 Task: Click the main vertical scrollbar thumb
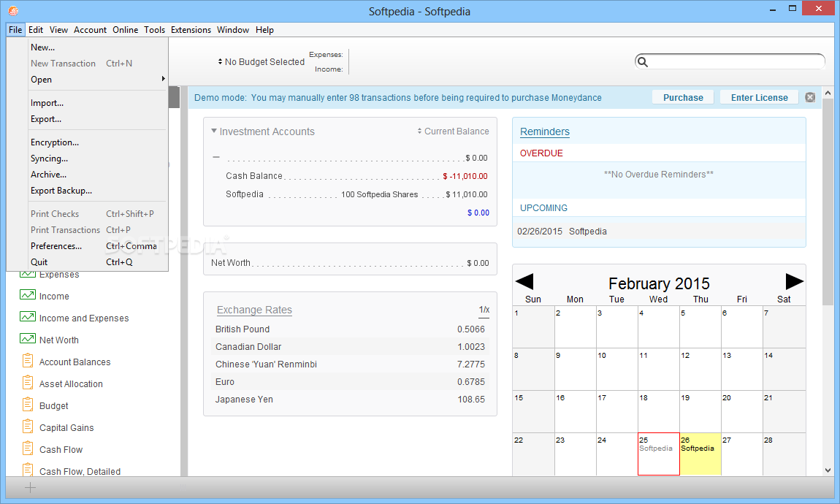click(x=828, y=202)
